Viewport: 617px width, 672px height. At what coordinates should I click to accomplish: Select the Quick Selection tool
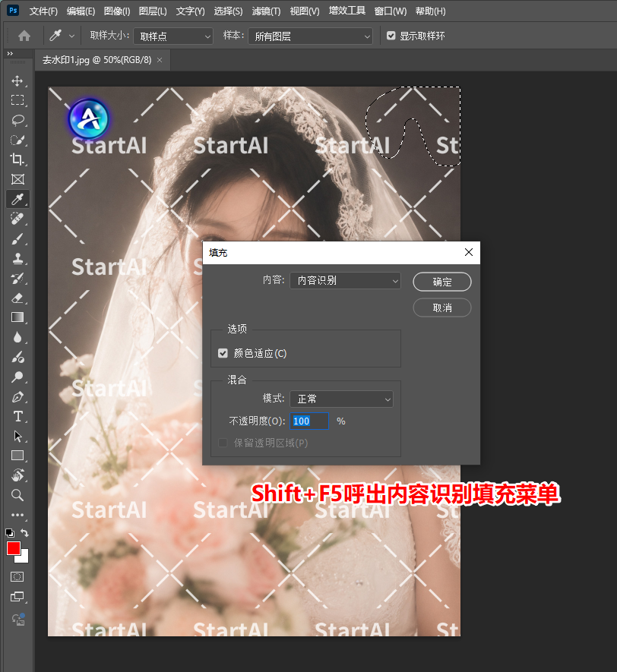coord(17,140)
